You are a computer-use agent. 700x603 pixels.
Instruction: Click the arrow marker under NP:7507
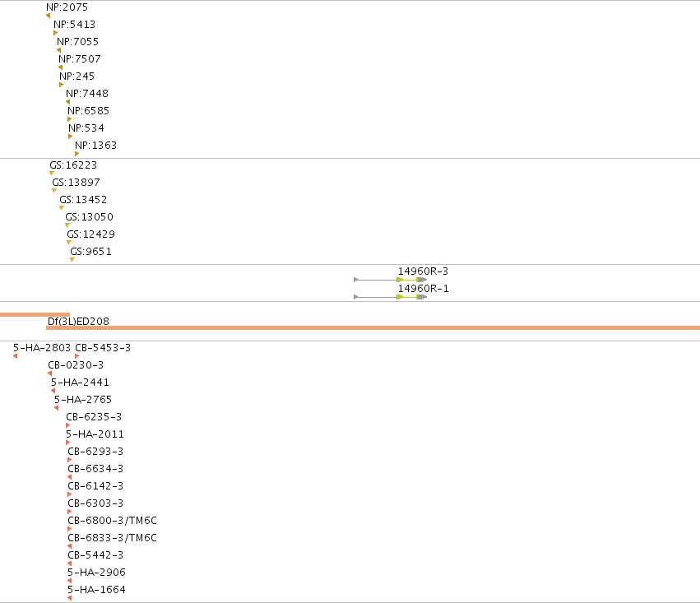click(60, 67)
